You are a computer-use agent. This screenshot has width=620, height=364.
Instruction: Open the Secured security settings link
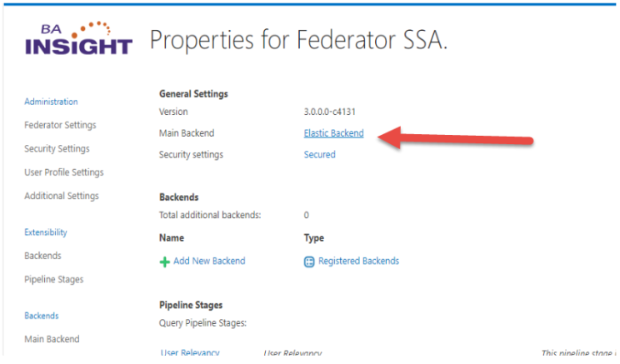[319, 155]
